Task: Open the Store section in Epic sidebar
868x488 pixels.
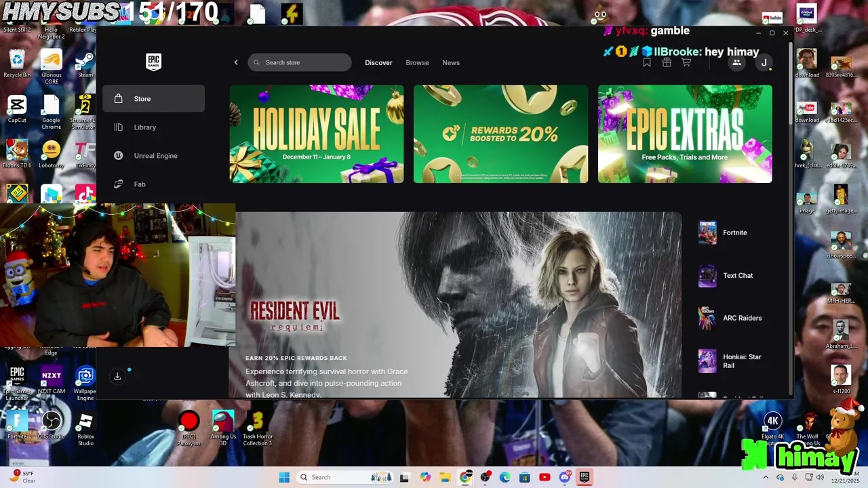Action: [153, 98]
